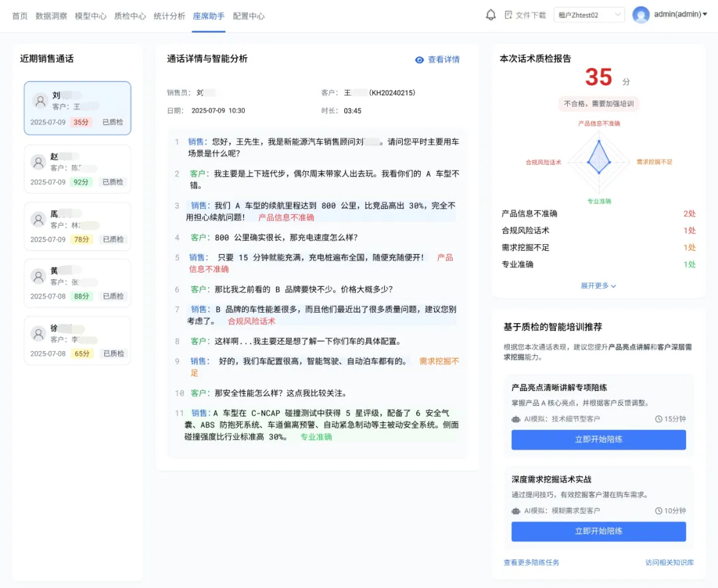718x588 pixels.
Task: Click the clock icon next to 15分钟
Action: [658, 419]
